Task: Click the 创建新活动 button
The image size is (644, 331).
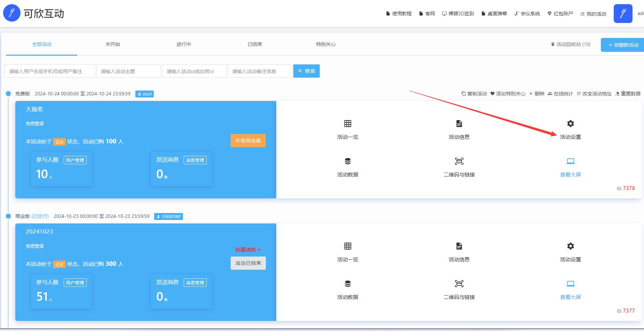Action: click(x=623, y=45)
